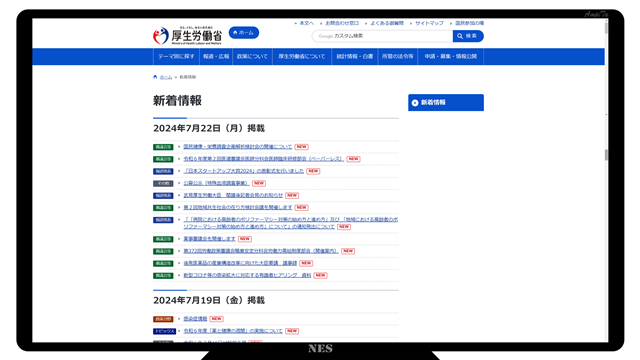This screenshot has height=360, width=640.
Task: Click the 2024年7月22日（月）掲載 heading
Action: click(209, 128)
